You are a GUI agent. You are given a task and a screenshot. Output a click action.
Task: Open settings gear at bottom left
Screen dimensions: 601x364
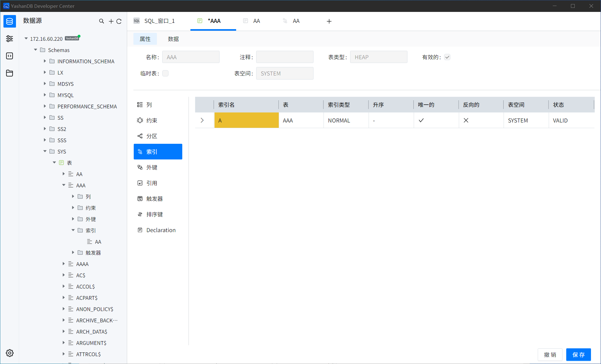tap(10, 353)
